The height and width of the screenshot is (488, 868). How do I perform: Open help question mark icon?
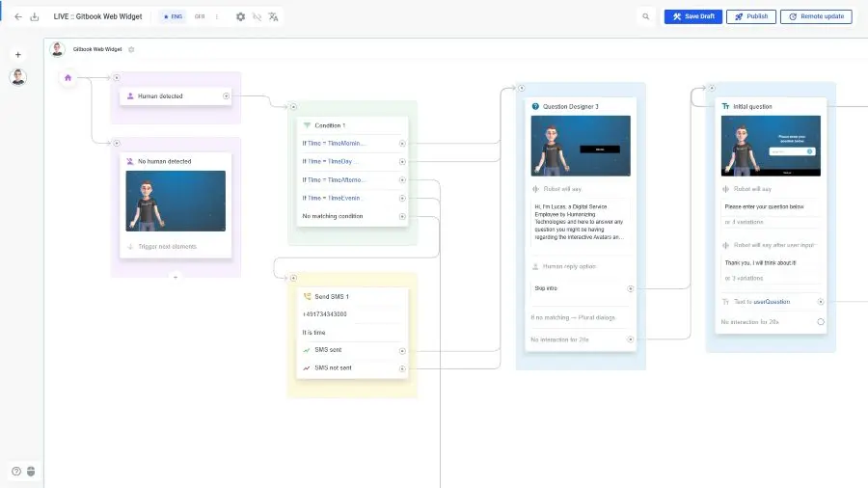pyautogui.click(x=16, y=471)
